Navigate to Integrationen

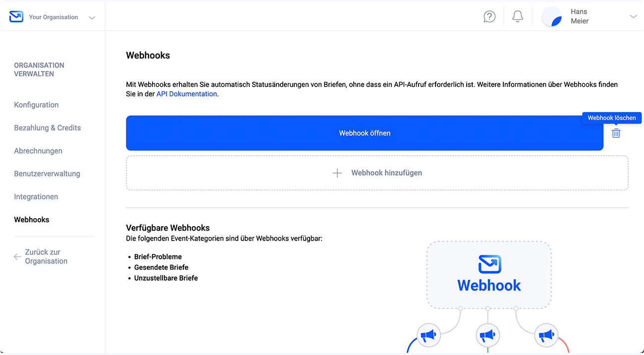tap(36, 197)
